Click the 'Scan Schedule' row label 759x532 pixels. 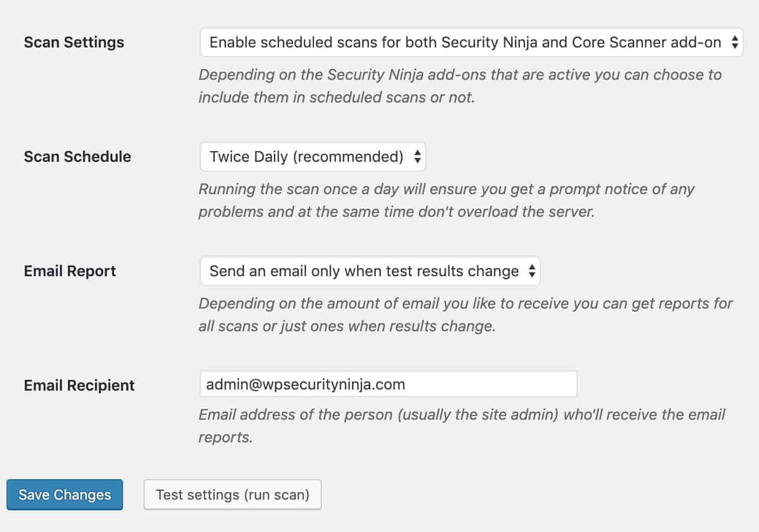(77, 156)
